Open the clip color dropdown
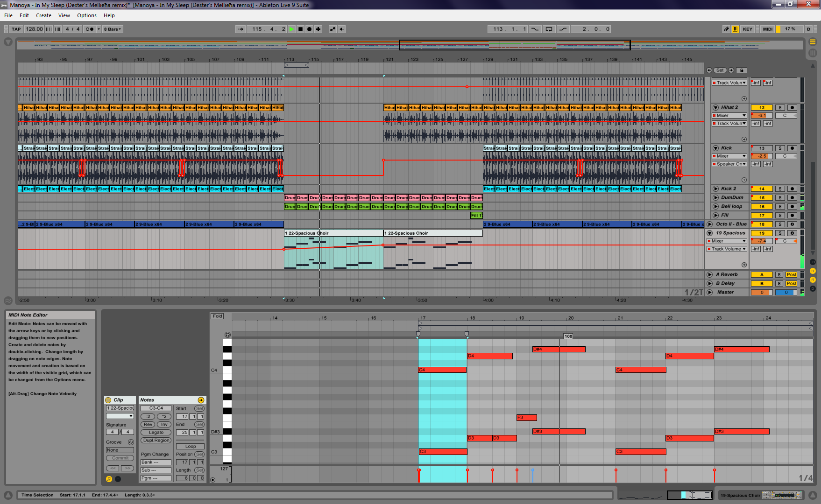 (x=120, y=416)
